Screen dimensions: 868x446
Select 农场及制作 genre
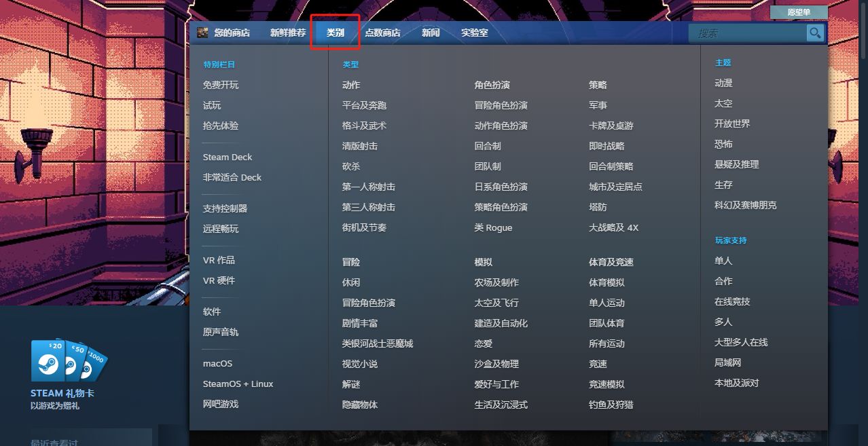[x=496, y=282]
